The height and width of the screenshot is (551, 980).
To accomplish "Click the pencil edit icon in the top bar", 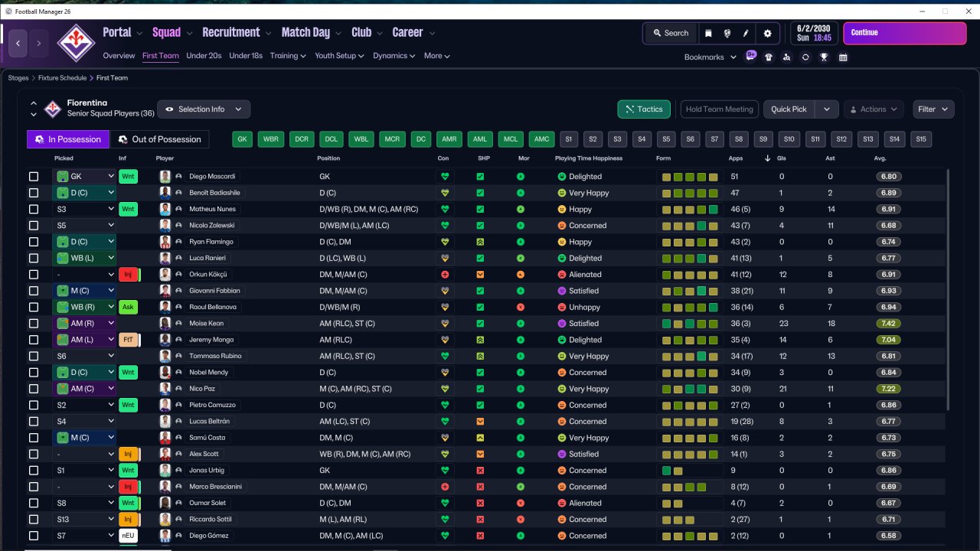I will (x=746, y=33).
